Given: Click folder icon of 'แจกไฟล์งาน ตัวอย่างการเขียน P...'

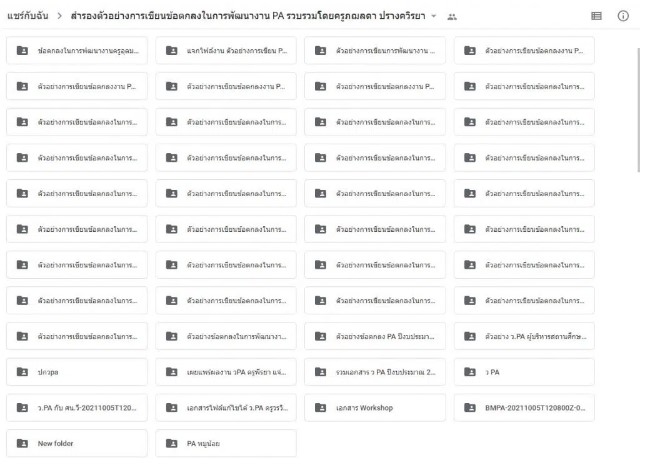Looking at the screenshot, I should (172, 50).
